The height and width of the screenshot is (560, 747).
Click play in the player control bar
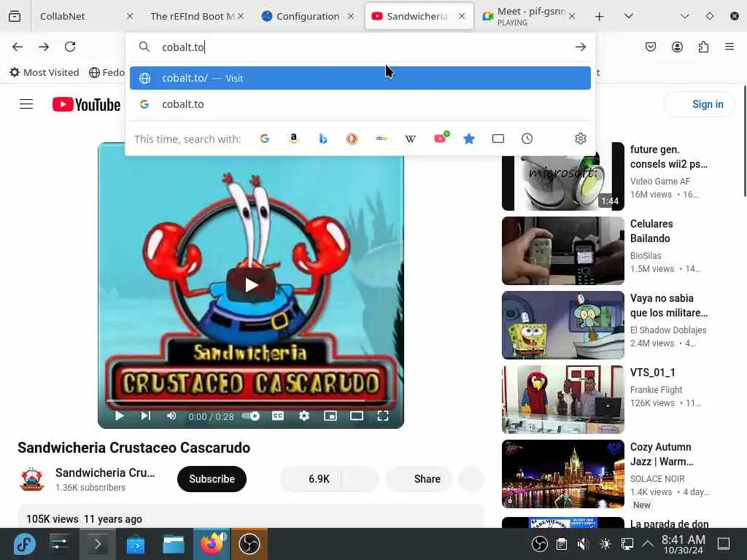pyautogui.click(x=119, y=416)
